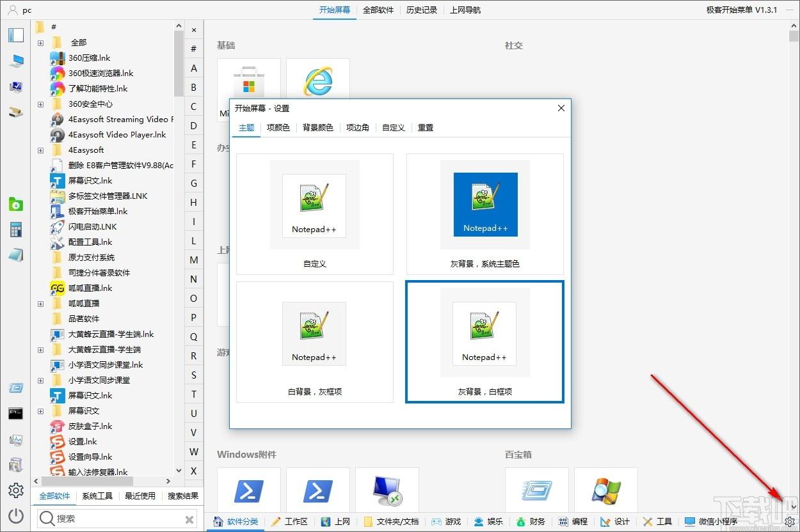
Task: Open the magnifier Windows tile under 百宝箱
Action: tap(606, 490)
